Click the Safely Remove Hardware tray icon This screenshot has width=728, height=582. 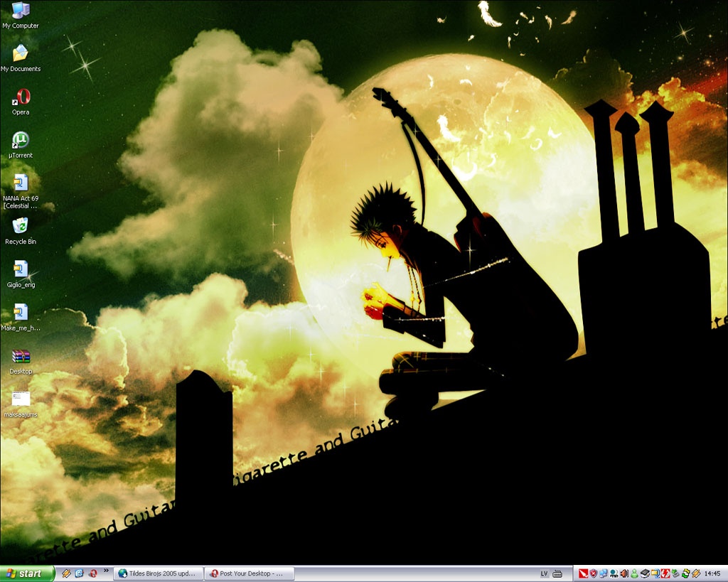675,573
